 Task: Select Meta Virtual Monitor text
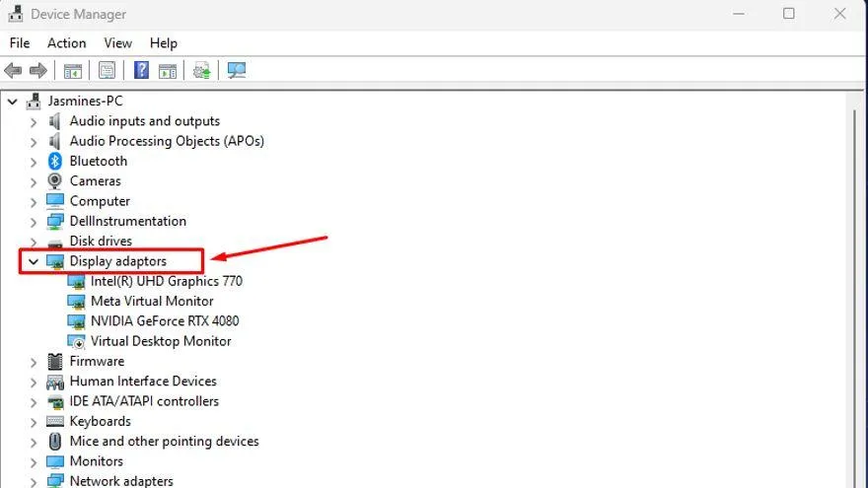point(152,301)
